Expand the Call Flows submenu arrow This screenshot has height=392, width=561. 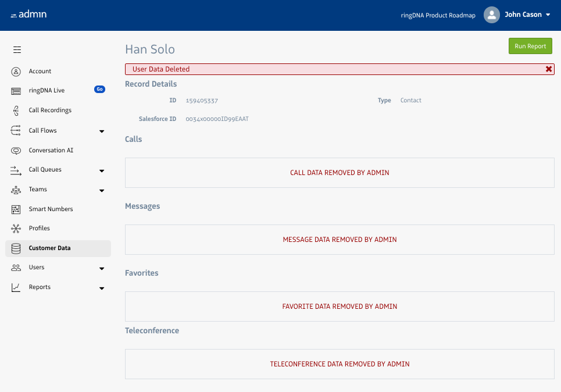(x=102, y=131)
